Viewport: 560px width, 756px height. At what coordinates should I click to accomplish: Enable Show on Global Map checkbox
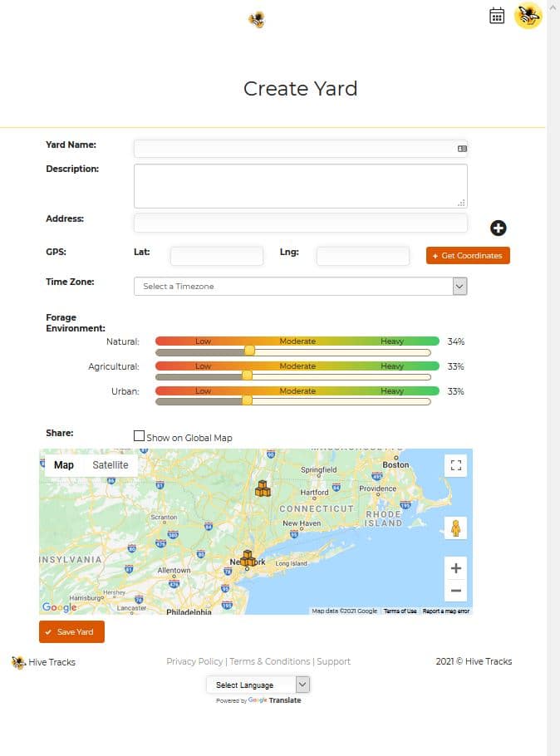(139, 436)
